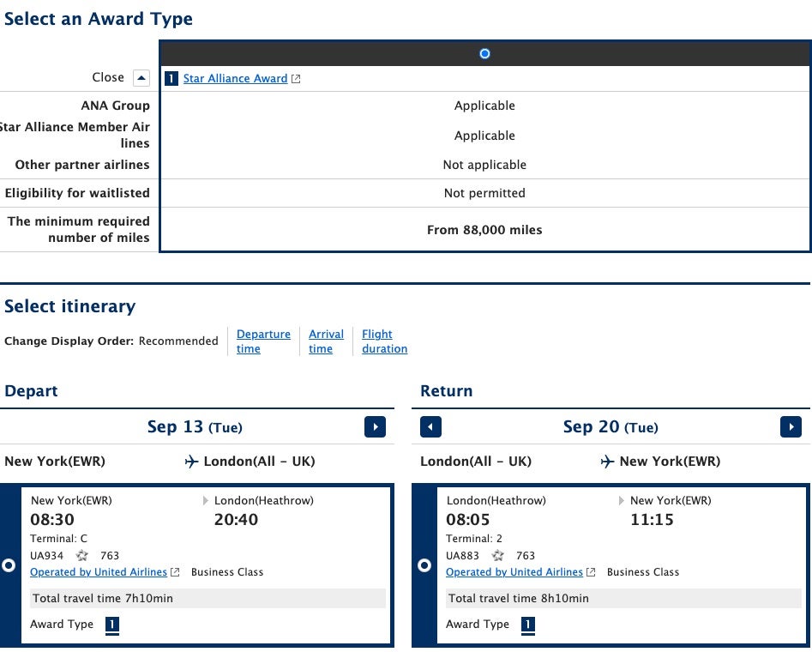Open Operated by United Airlines link for UA883
Screen dimensions: 812x652
coord(514,571)
